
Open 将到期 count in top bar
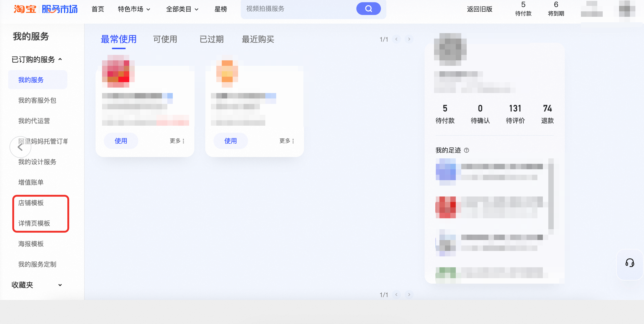coord(556,9)
